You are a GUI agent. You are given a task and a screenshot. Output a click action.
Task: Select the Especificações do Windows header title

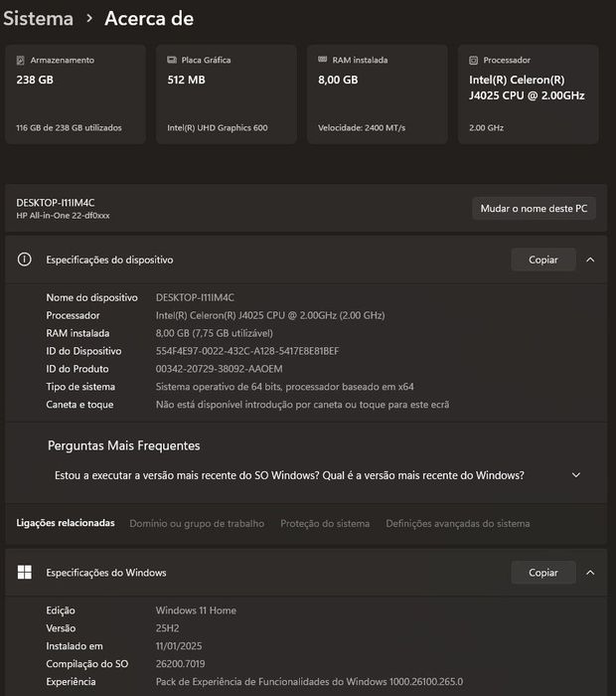click(106, 573)
